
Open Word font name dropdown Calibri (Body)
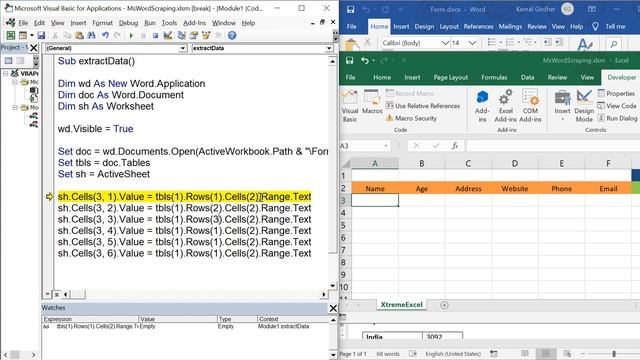(x=445, y=43)
